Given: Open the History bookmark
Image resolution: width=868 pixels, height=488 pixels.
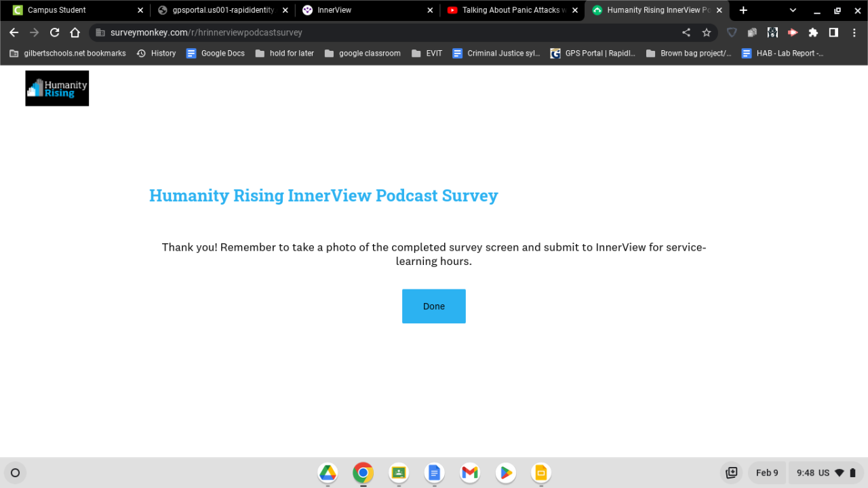Looking at the screenshot, I should [x=156, y=54].
